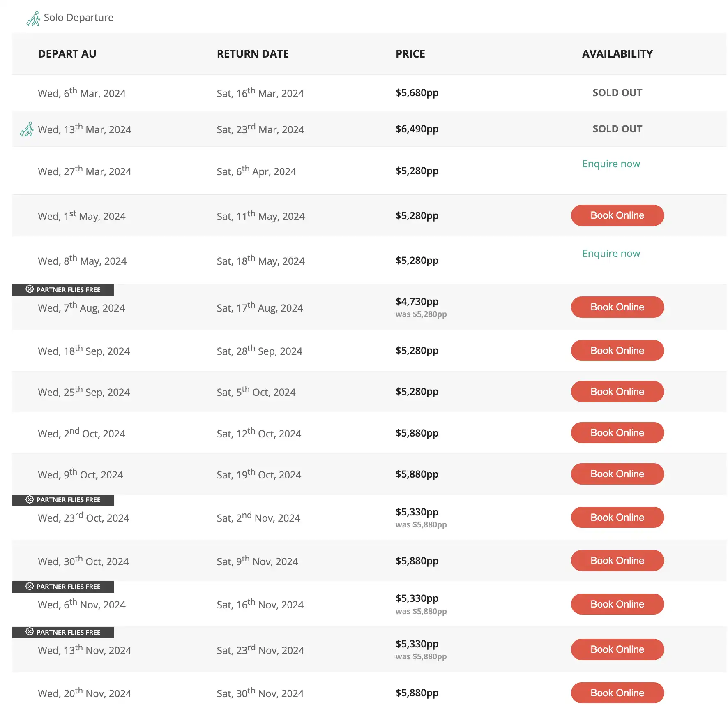Click badge icon on 7th Aug Partner Flies Free
This screenshot has width=728, height=707.
[x=30, y=289]
